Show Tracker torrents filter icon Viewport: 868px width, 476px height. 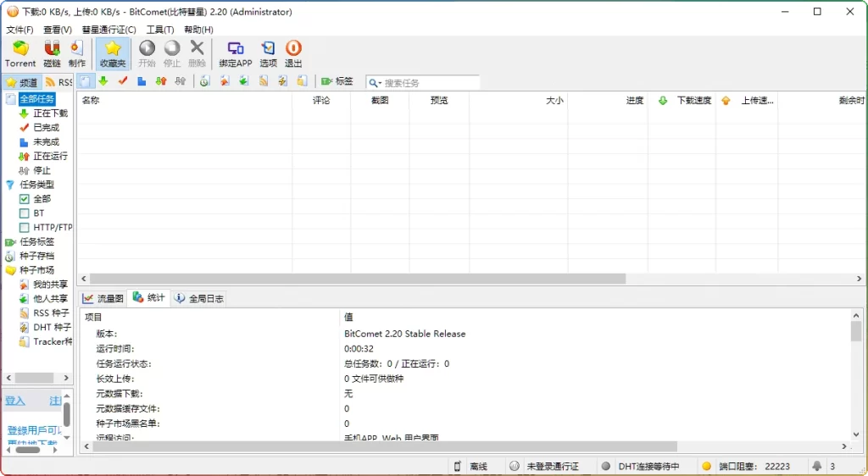[302, 82]
